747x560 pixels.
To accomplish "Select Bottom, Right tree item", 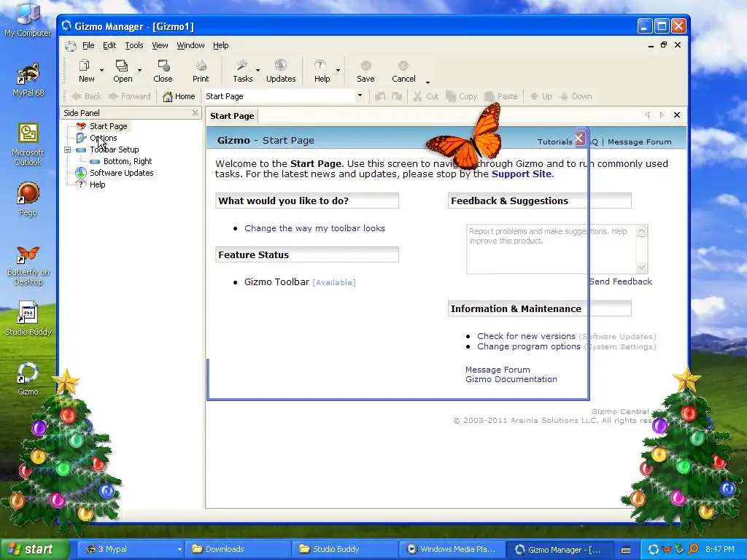I will coord(127,161).
